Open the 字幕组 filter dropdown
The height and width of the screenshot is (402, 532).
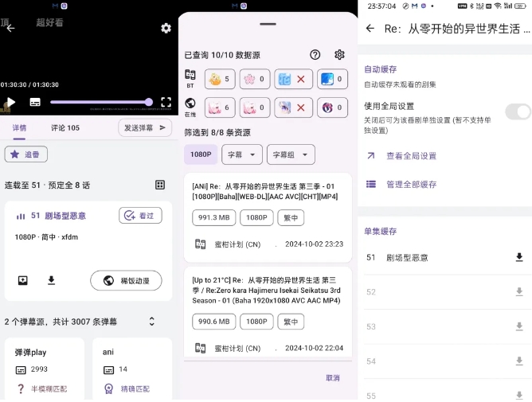point(291,154)
